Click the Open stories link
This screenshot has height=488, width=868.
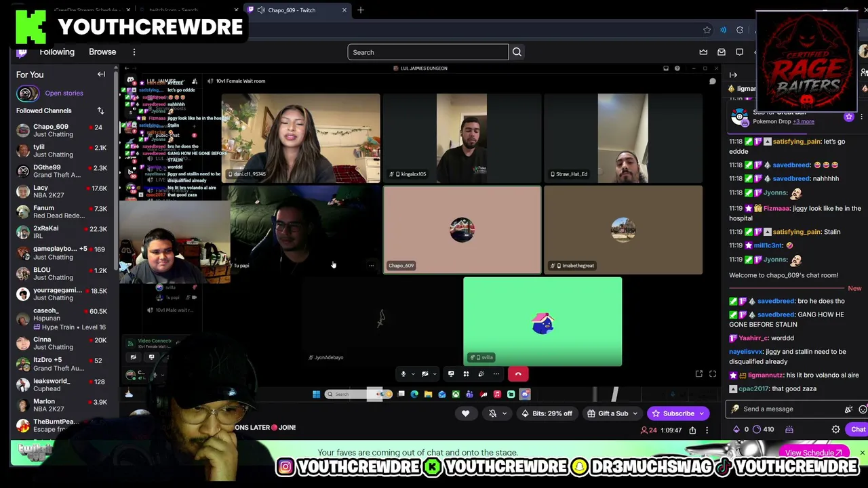tap(64, 93)
